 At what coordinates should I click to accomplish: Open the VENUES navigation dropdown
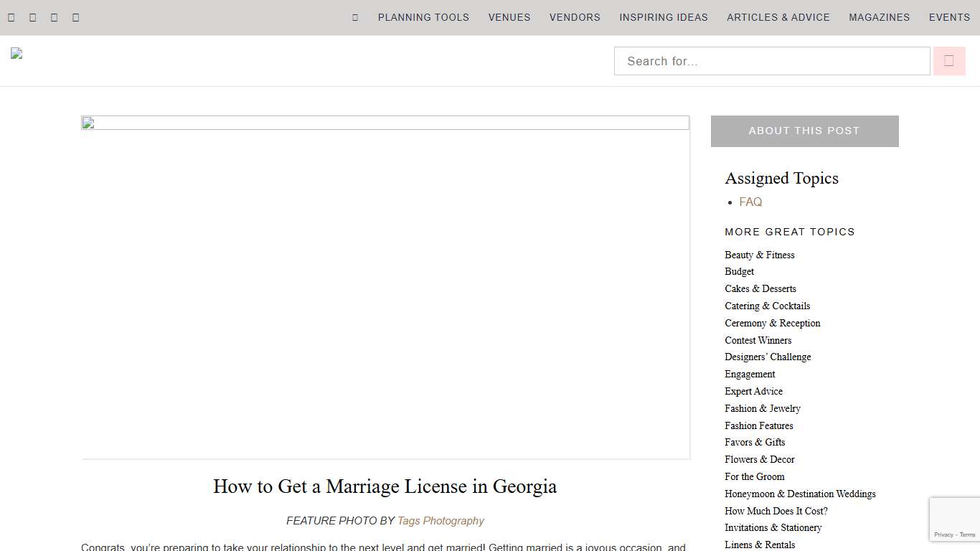pos(509,17)
